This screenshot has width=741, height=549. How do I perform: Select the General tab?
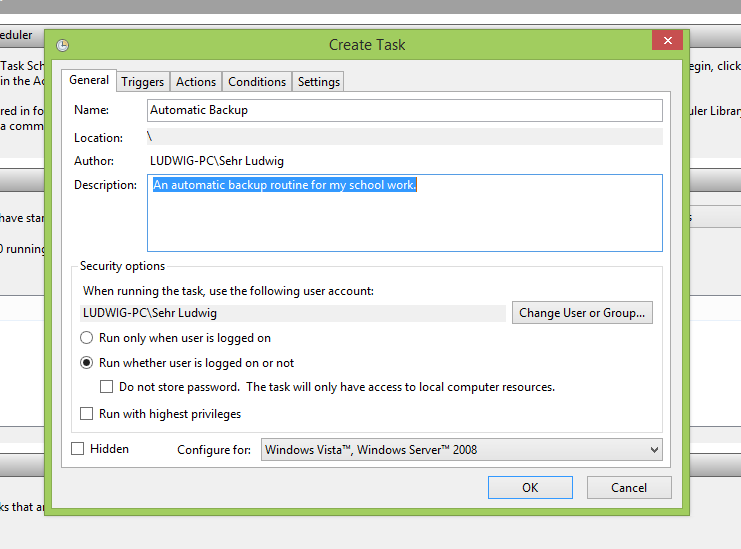(x=89, y=81)
